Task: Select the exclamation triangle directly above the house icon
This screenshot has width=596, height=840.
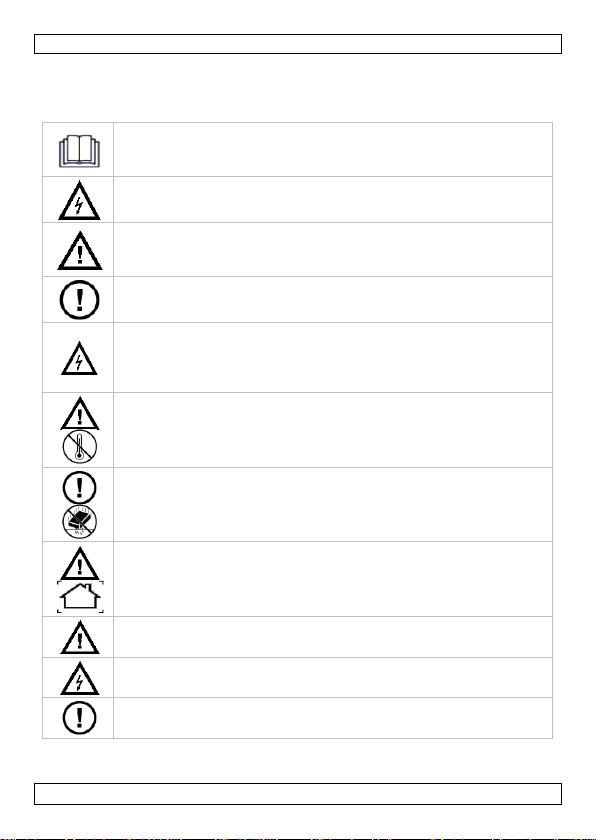Action: point(80,563)
